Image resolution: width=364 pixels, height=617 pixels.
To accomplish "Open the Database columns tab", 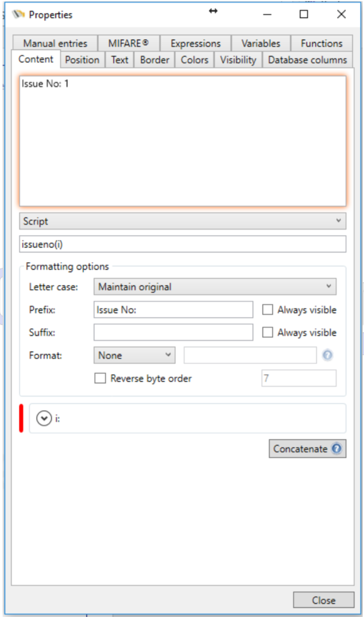I will pos(307,60).
